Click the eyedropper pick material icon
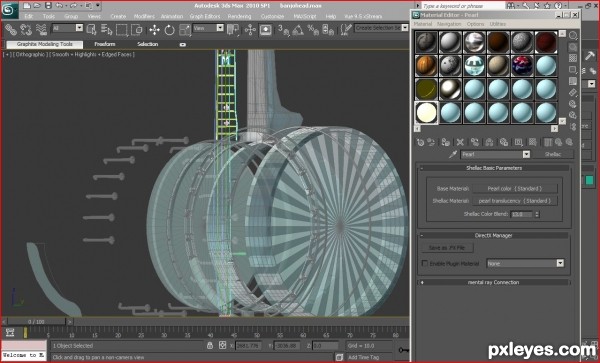The height and width of the screenshot is (363, 600). click(453, 154)
